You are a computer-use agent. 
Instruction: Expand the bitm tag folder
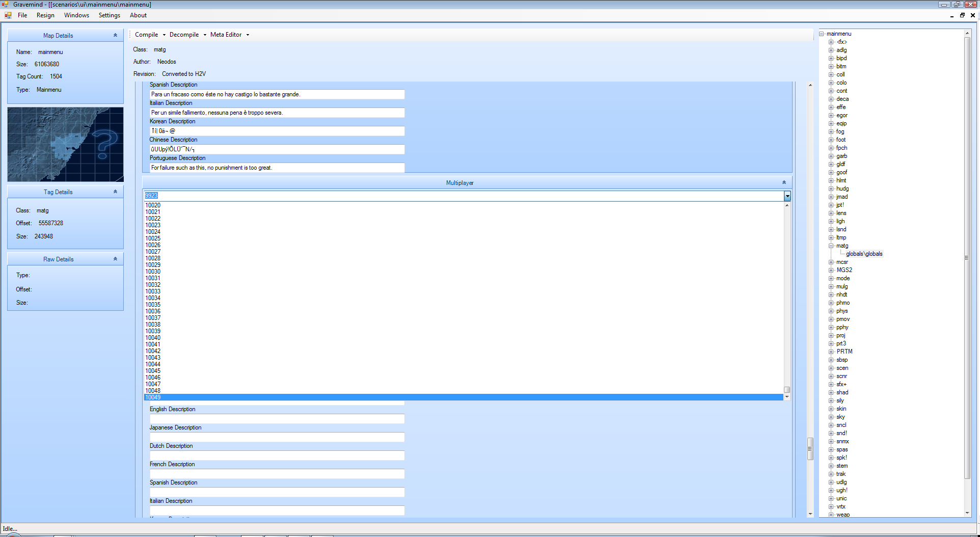(x=831, y=66)
